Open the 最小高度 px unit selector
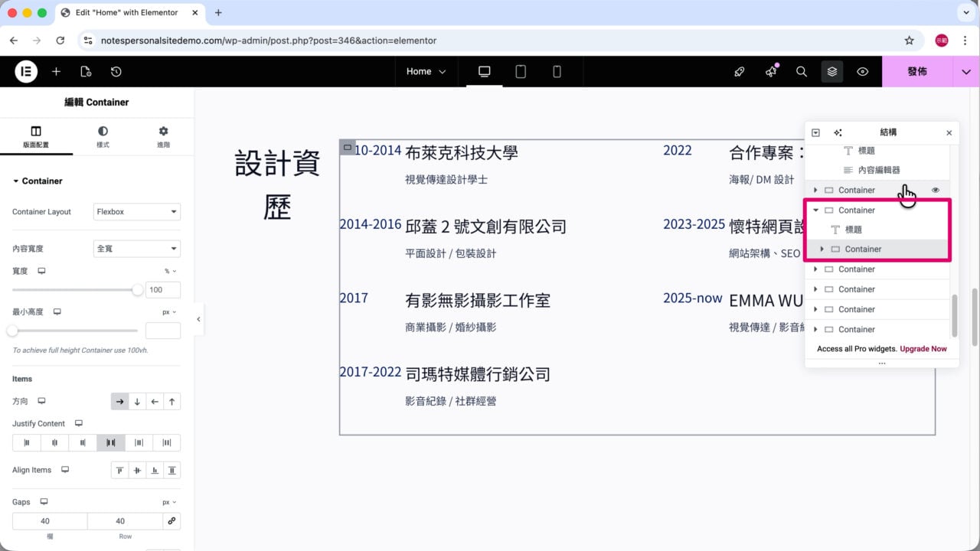This screenshot has width=980, height=551. click(169, 312)
